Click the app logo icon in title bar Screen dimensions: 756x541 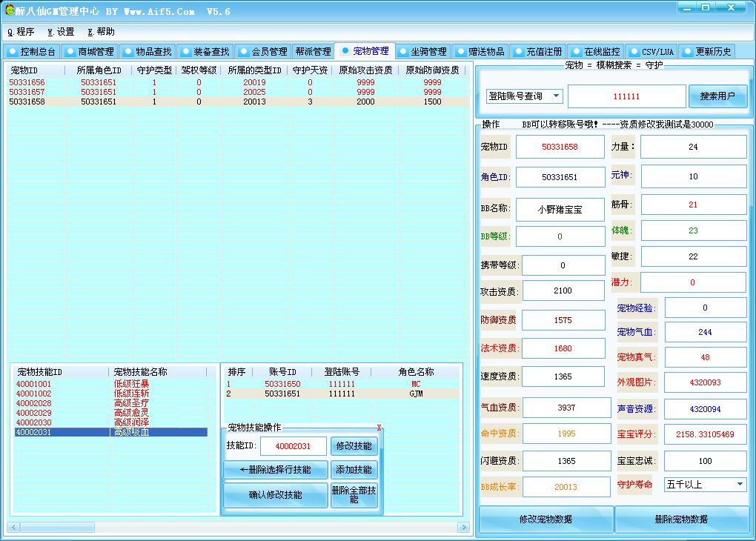(10, 11)
